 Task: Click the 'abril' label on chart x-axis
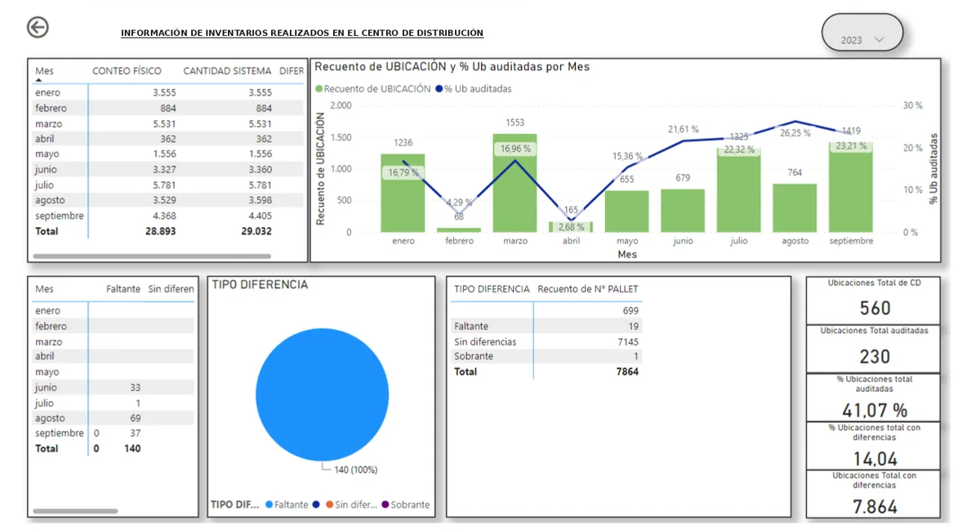[x=571, y=241]
